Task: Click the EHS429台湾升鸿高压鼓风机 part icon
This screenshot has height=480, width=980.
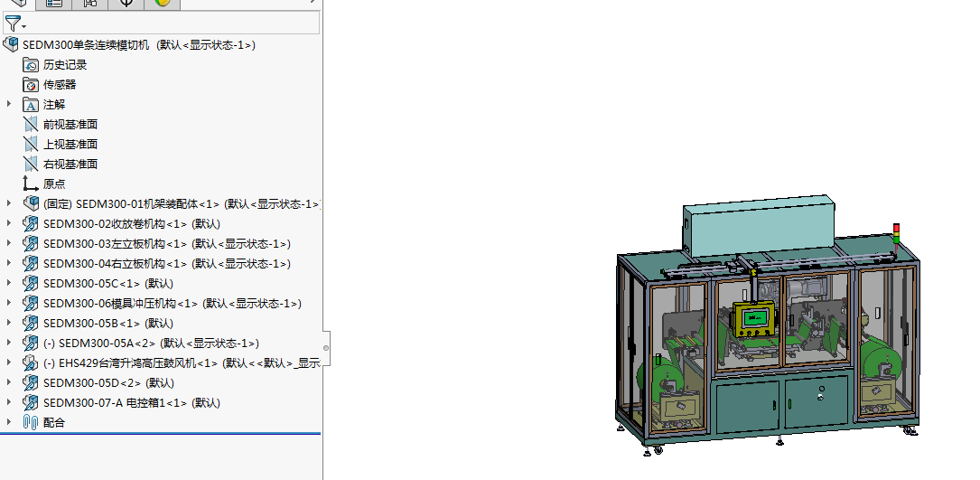Action: (31, 363)
